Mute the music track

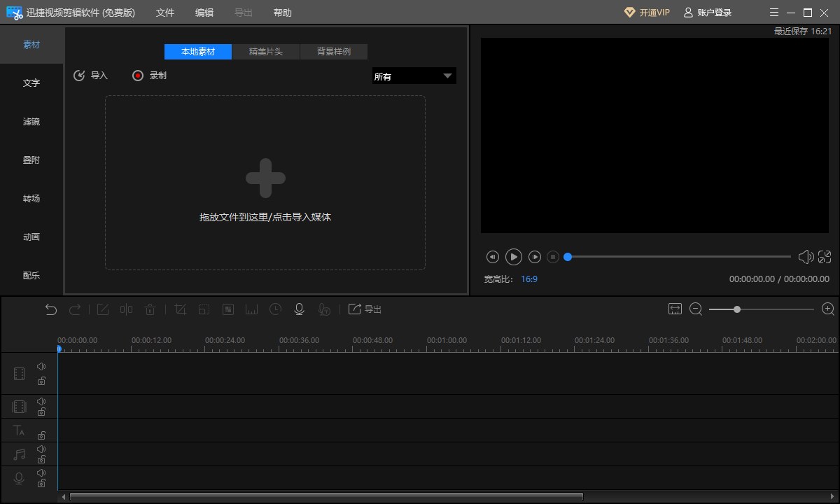pos(41,449)
